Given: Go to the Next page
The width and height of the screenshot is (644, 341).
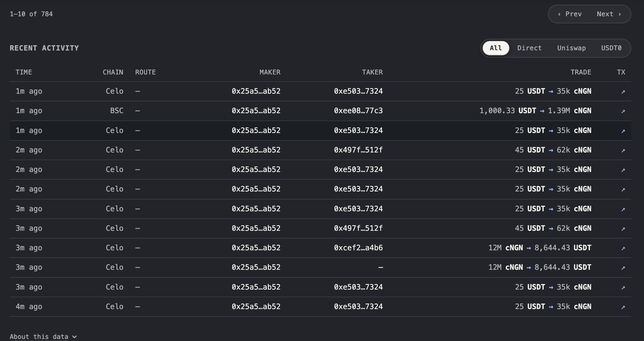Looking at the screenshot, I should pos(609,14).
